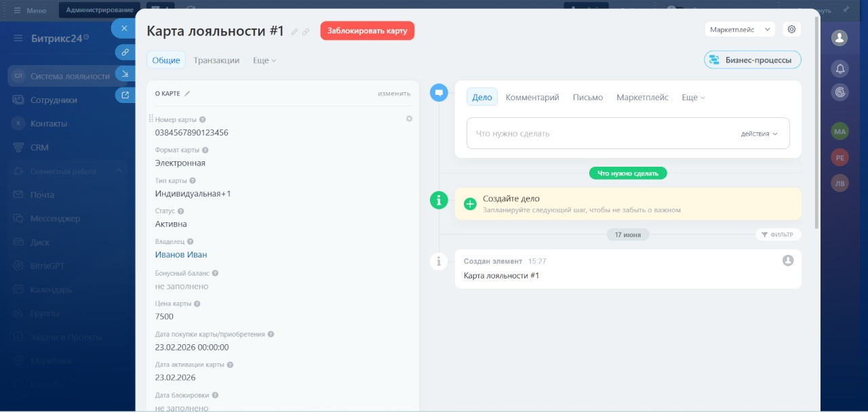Open the Бизнес-процессы button

point(753,60)
